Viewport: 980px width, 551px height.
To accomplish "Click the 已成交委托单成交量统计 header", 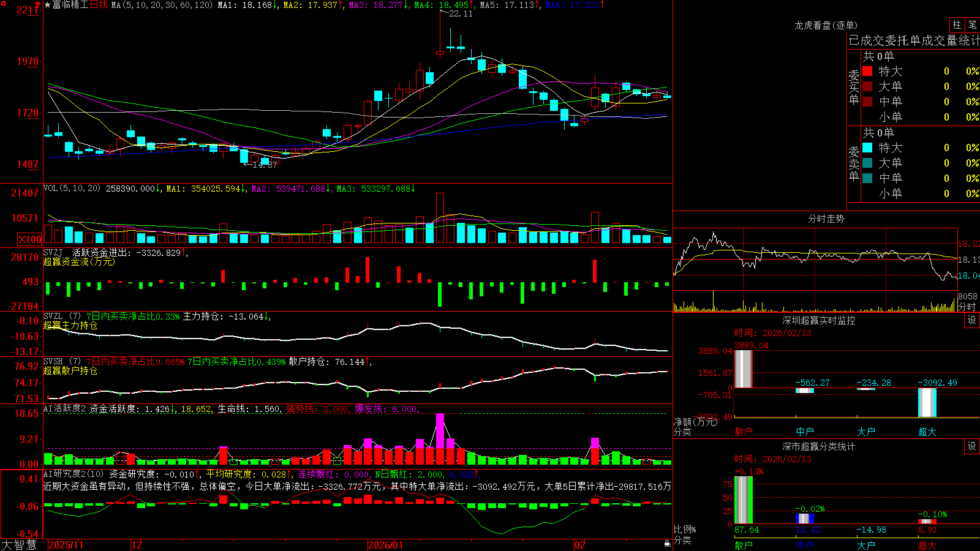I will click(914, 40).
